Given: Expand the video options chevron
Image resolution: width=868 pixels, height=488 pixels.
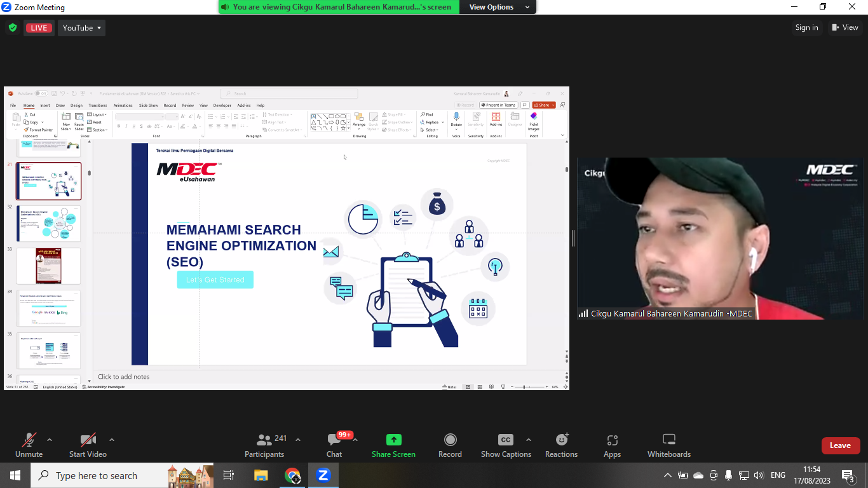Looking at the screenshot, I should (112, 440).
